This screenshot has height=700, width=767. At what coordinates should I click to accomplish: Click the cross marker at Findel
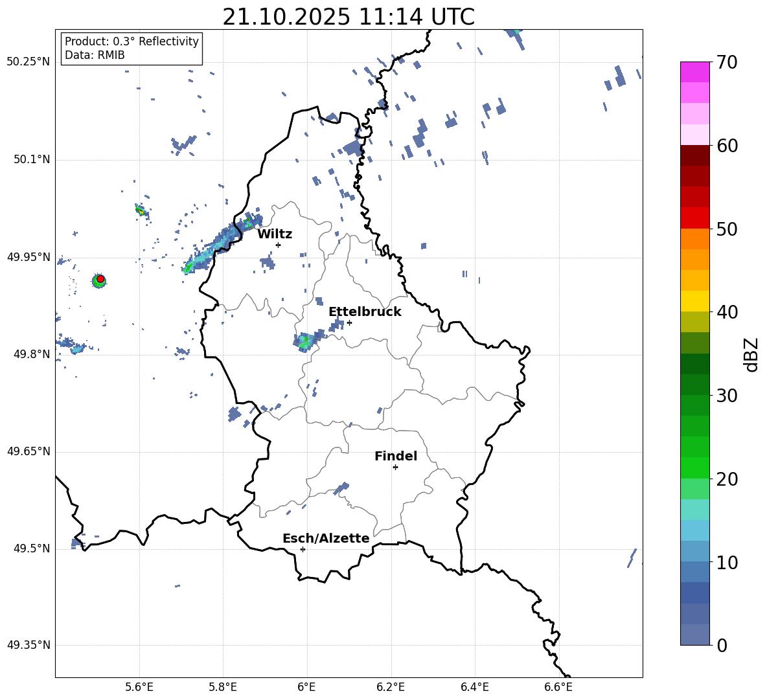click(x=395, y=468)
